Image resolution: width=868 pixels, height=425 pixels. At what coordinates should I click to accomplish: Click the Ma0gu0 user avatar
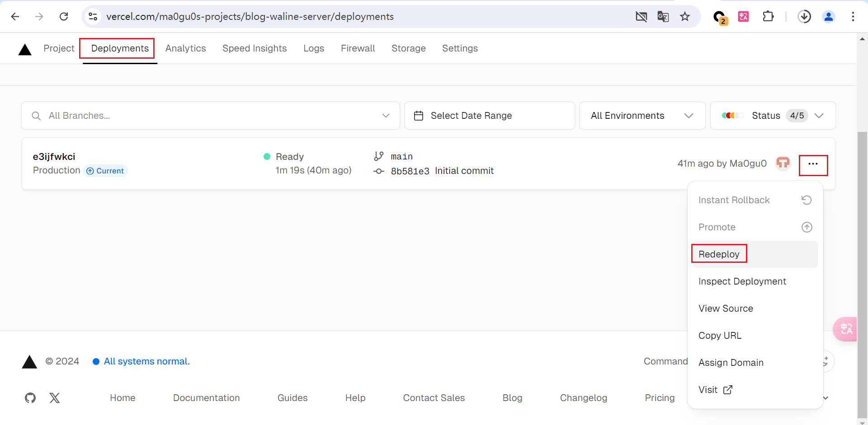pyautogui.click(x=783, y=163)
